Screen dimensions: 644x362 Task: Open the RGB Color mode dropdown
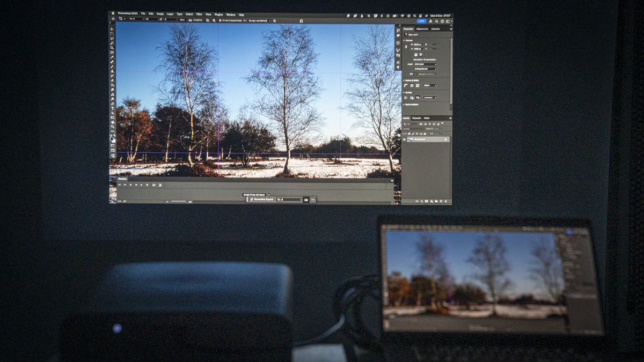click(425, 64)
